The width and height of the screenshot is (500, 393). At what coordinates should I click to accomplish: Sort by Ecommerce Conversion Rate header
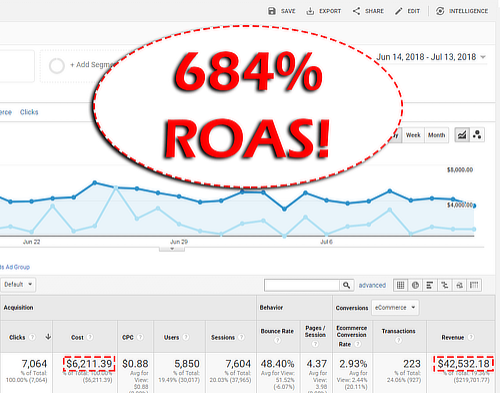point(351,336)
